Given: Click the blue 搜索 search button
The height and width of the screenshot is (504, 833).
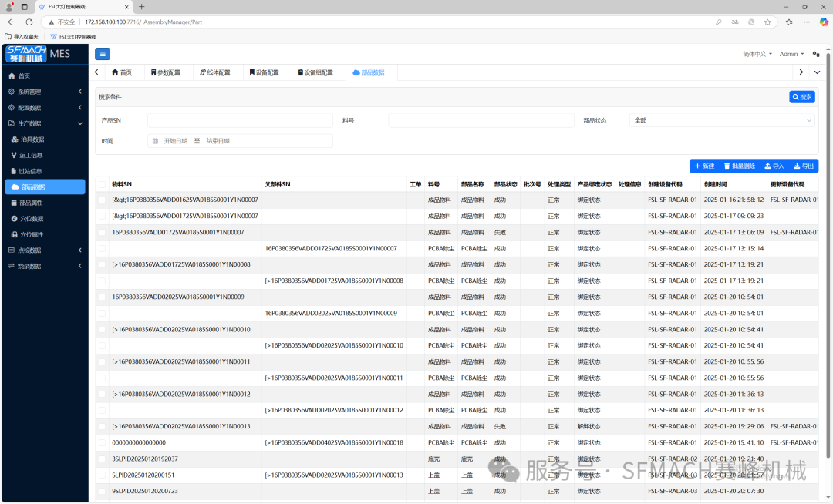Looking at the screenshot, I should coord(801,97).
